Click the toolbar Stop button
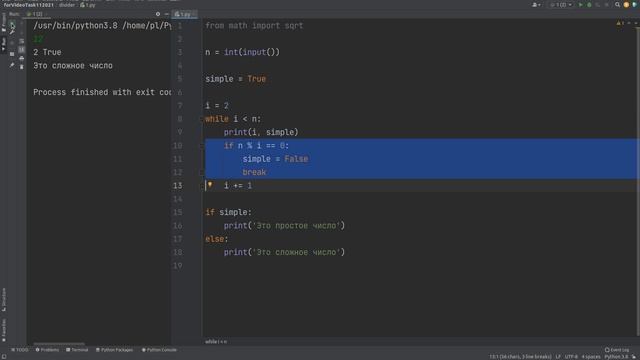 coord(607,4)
